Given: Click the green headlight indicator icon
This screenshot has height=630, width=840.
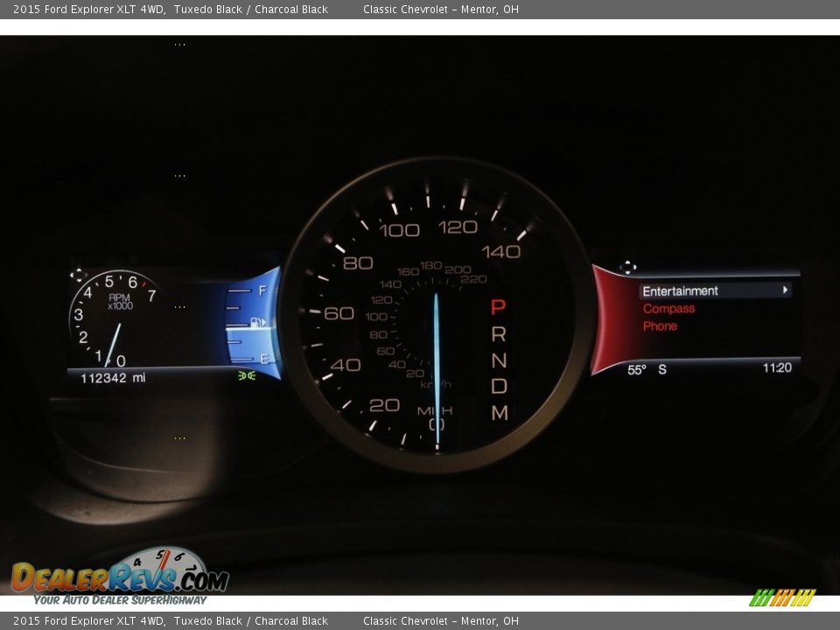Looking at the screenshot, I should [247, 375].
